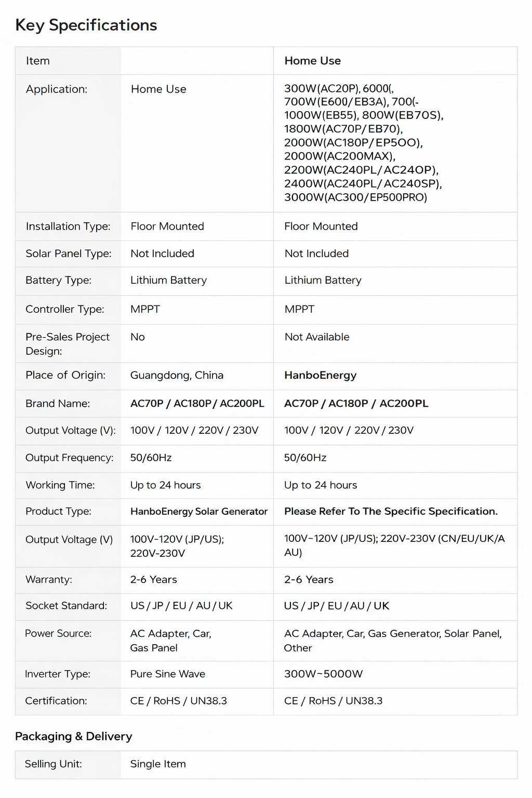Click the 3000W(AC300/EP500PRO) wattage text
This screenshot has height=798, width=532.
[x=355, y=197]
